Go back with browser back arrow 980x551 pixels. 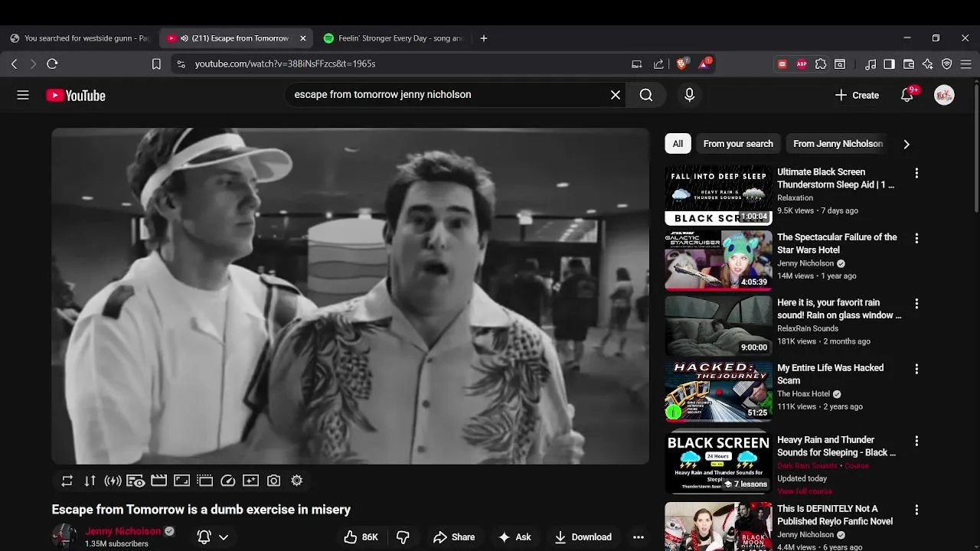pyautogui.click(x=14, y=64)
